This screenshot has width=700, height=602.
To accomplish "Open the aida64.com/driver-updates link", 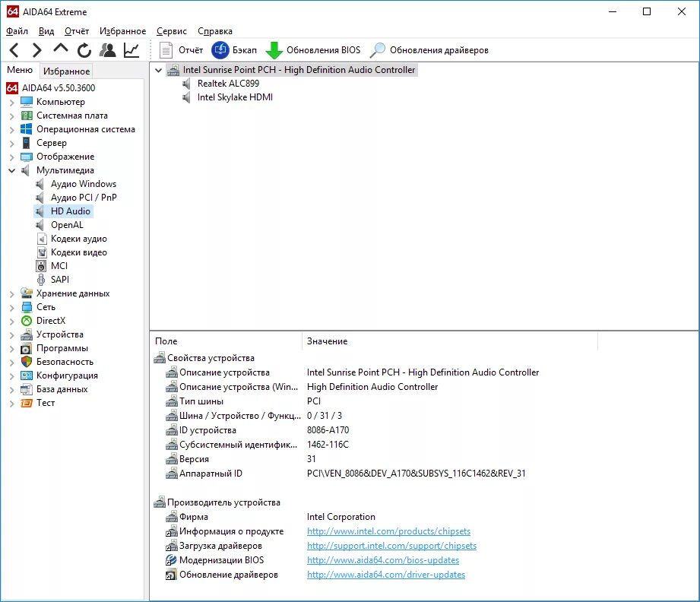I will point(386,575).
